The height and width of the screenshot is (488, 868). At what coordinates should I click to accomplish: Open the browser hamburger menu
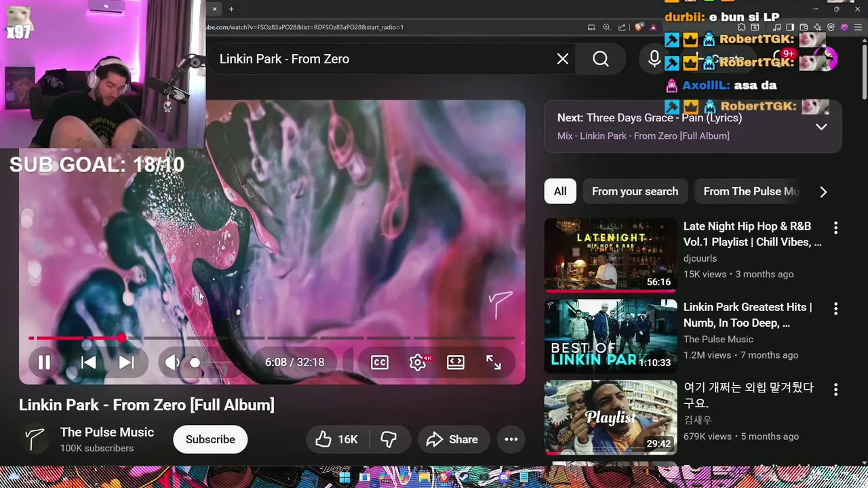pos(856,27)
